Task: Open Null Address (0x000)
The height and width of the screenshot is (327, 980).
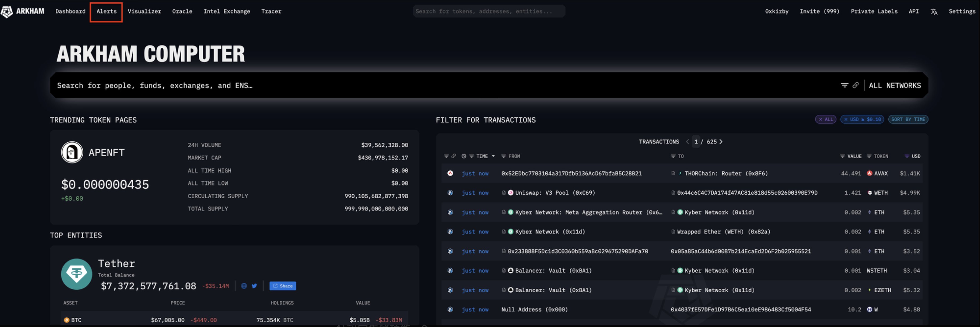Action: 534,309
